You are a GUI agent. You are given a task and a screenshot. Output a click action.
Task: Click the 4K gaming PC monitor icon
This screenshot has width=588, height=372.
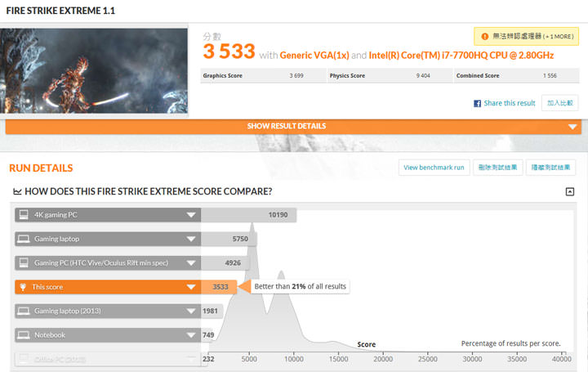tap(24, 215)
